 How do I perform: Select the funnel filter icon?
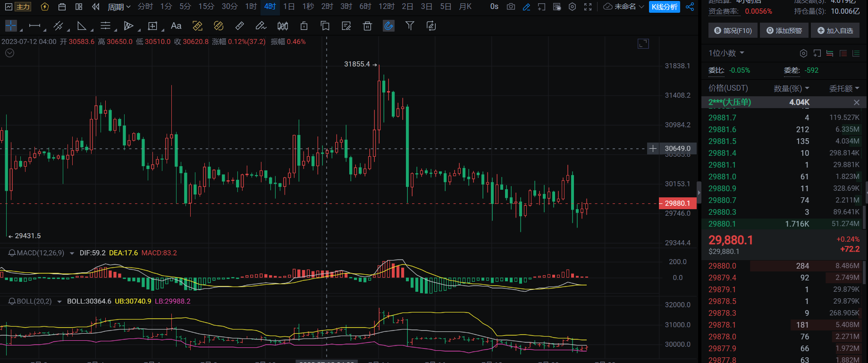410,26
